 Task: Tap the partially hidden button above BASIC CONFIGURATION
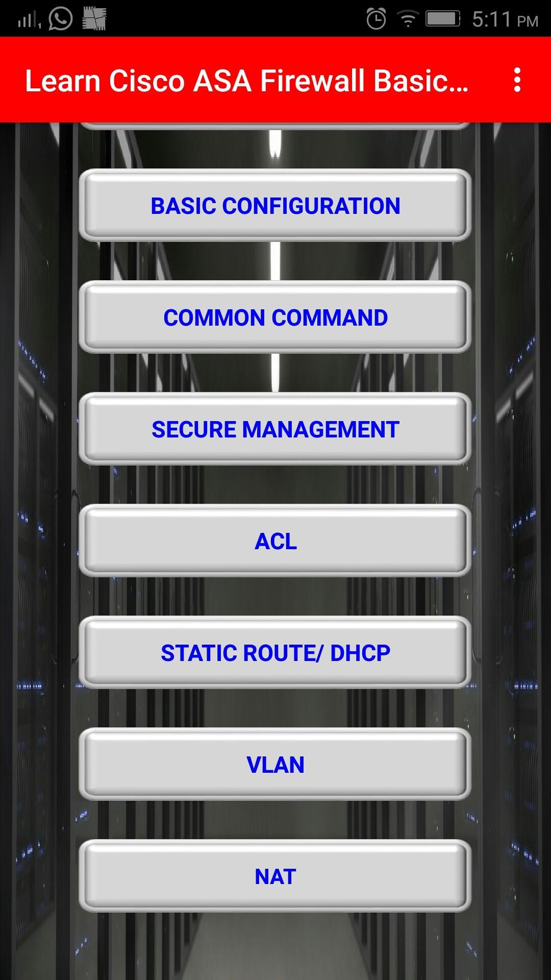coord(275,126)
